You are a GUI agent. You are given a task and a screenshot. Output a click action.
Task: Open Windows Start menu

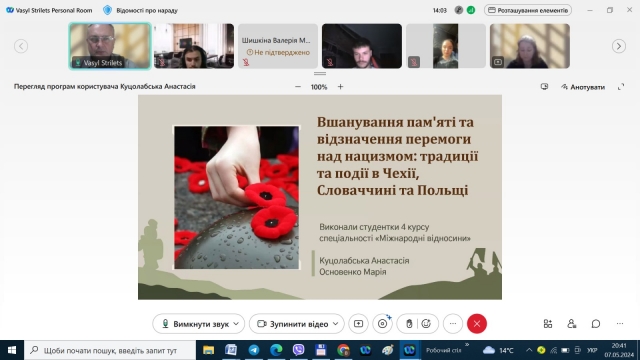12,350
